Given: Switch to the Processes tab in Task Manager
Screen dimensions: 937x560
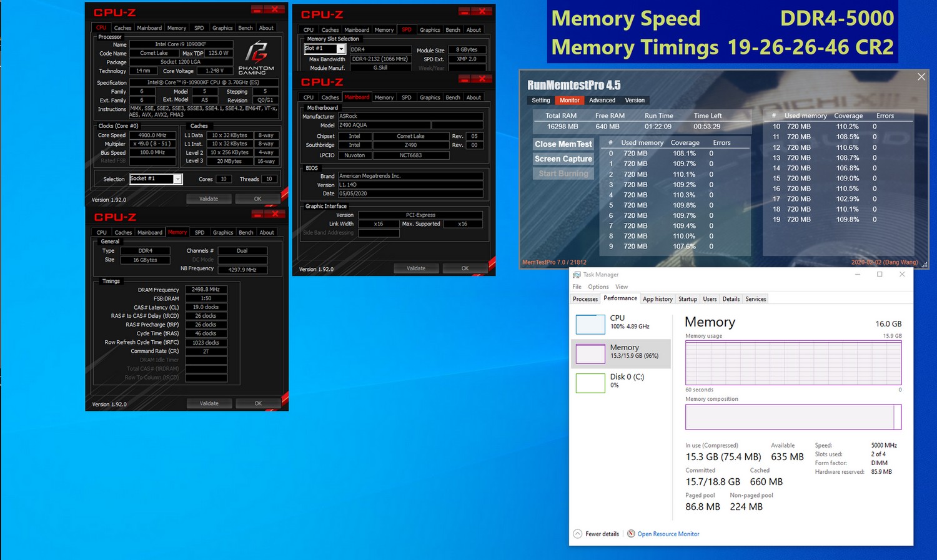Looking at the screenshot, I should 585,299.
